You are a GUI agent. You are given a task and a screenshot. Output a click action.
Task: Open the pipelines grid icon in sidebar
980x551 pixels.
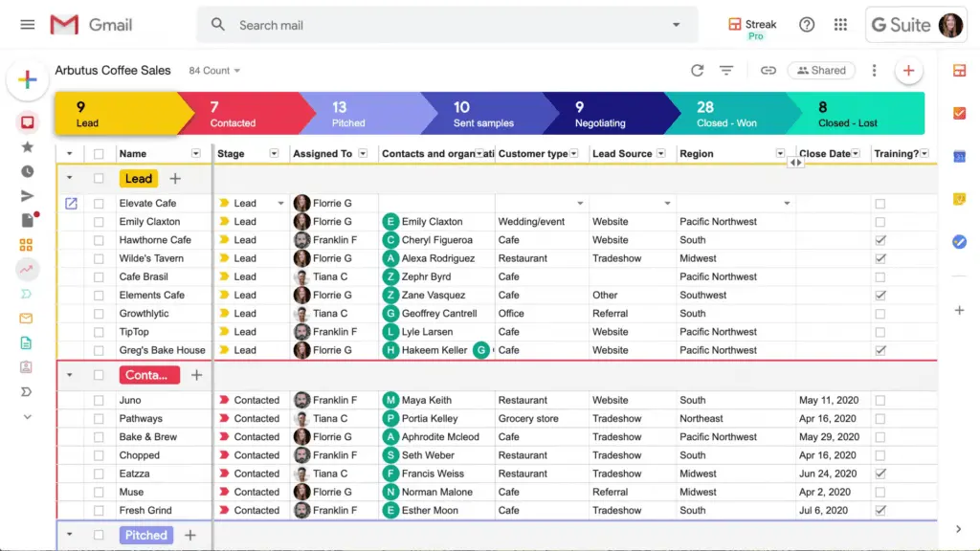click(x=26, y=245)
